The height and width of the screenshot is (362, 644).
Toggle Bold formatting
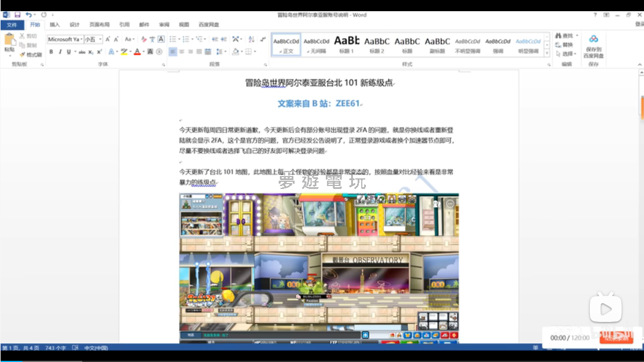(51, 52)
